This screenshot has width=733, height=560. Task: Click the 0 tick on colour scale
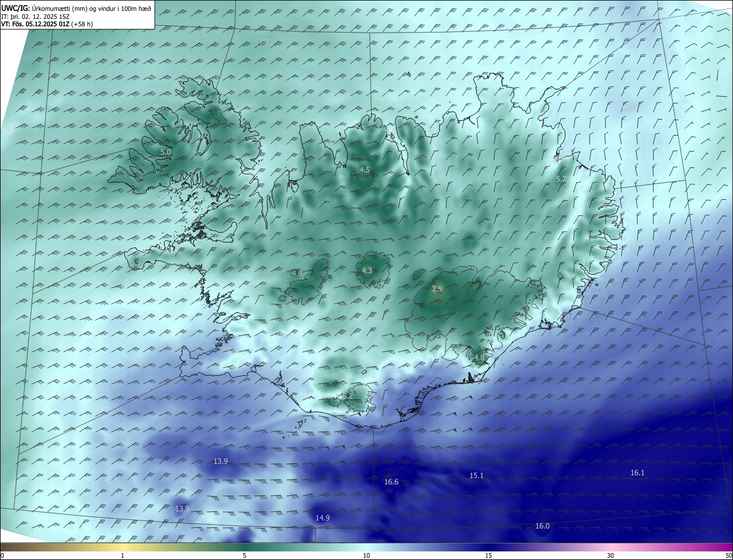tap(2, 555)
